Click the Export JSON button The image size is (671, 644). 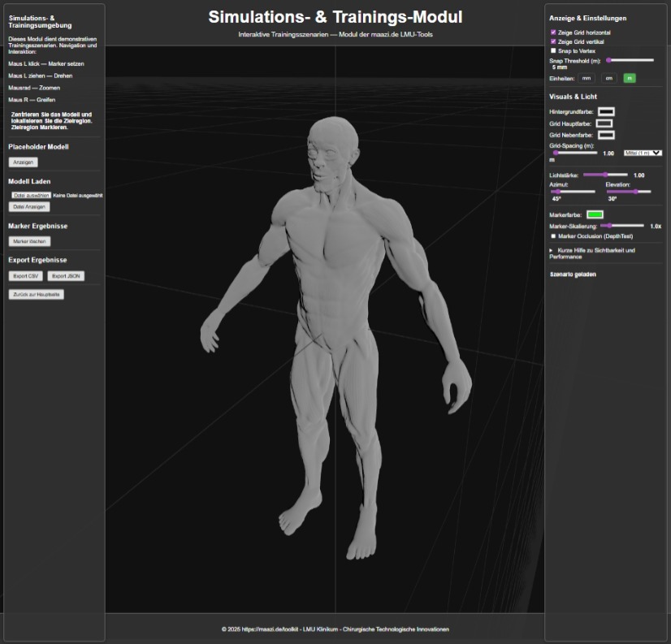tap(66, 276)
